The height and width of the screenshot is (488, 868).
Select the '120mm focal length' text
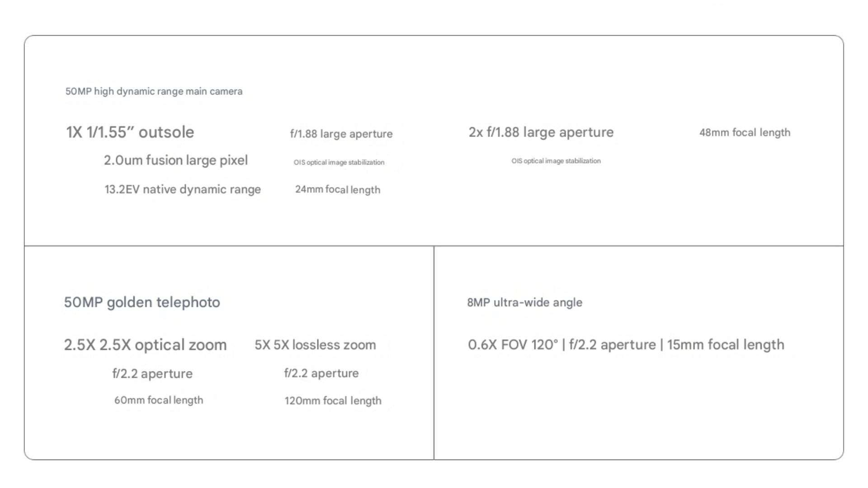pos(333,401)
